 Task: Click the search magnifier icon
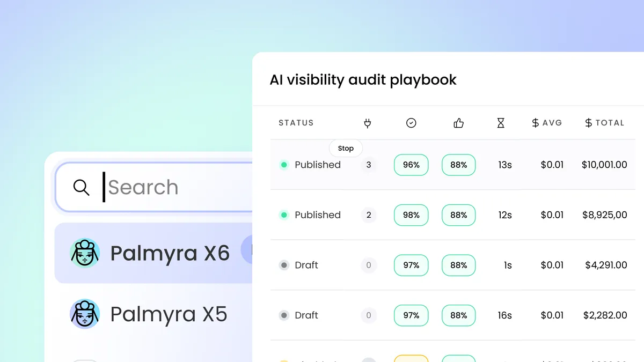click(x=82, y=187)
